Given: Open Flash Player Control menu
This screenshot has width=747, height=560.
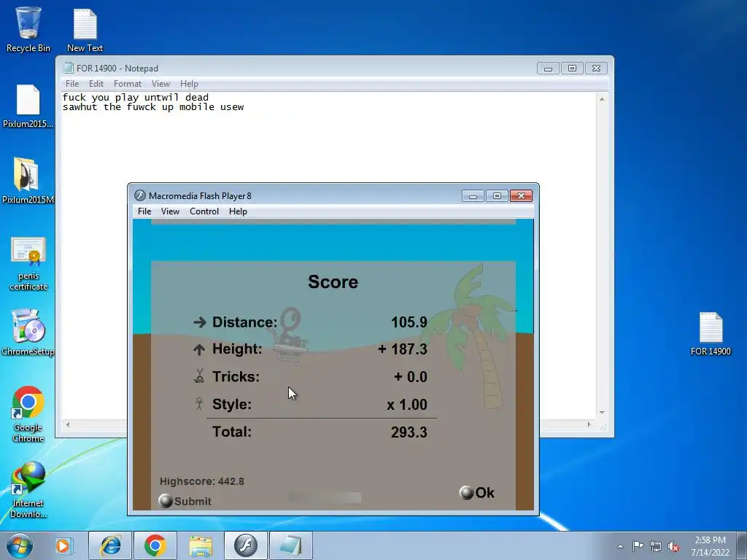Looking at the screenshot, I should point(204,211).
